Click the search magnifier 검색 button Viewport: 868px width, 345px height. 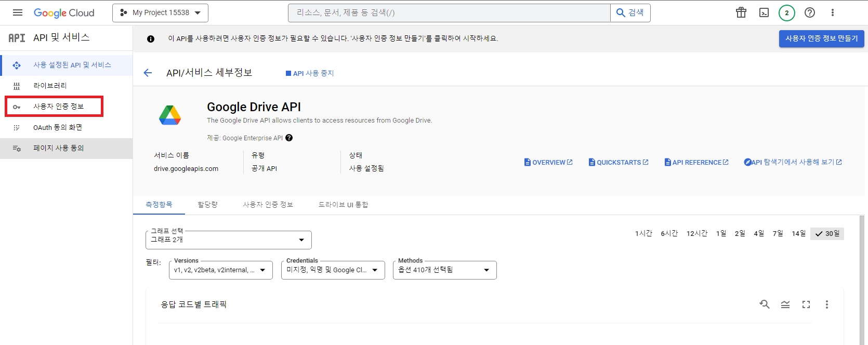tap(630, 12)
